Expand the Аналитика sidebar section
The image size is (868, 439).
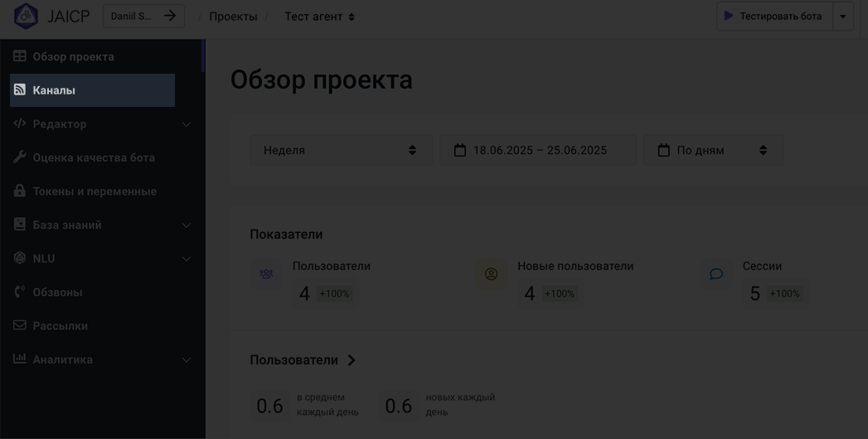pyautogui.click(x=186, y=360)
